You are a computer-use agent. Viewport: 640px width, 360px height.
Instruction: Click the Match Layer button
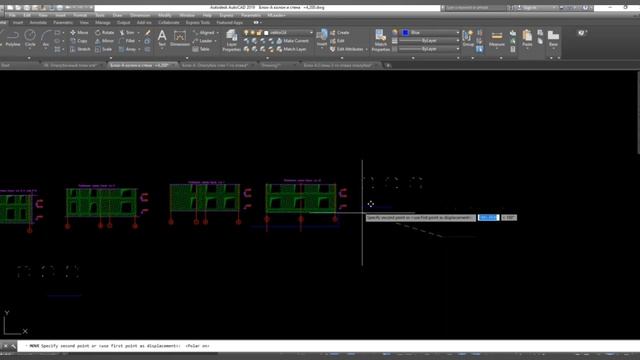click(x=291, y=49)
